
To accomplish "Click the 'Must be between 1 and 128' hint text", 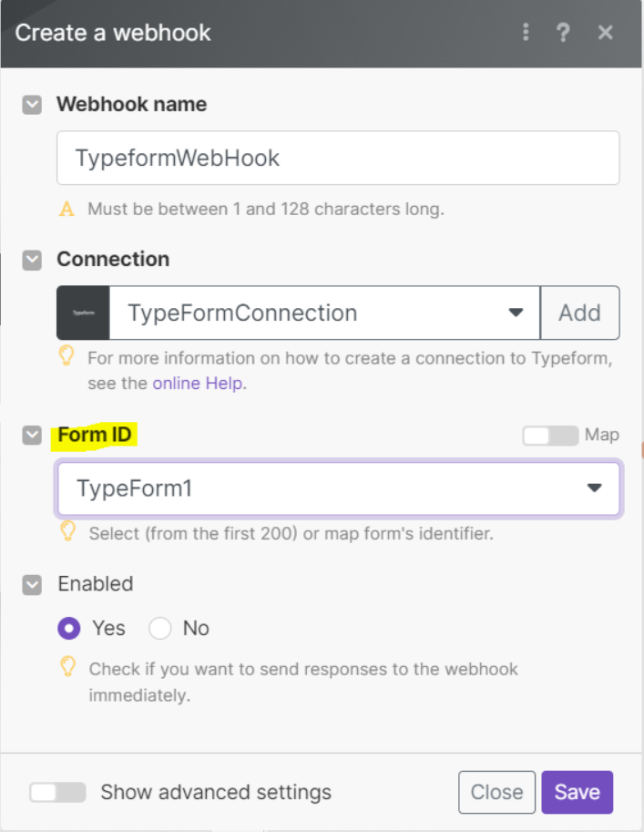I will coord(266,209).
